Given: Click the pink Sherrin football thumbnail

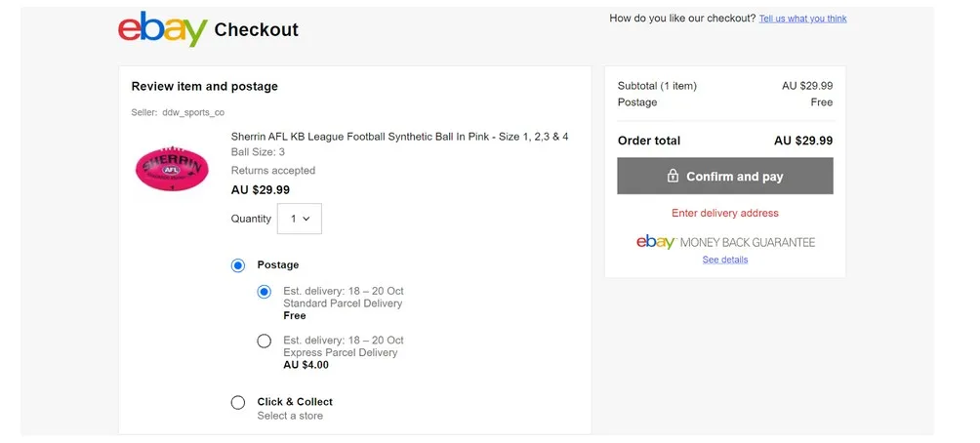Looking at the screenshot, I should tap(172, 169).
